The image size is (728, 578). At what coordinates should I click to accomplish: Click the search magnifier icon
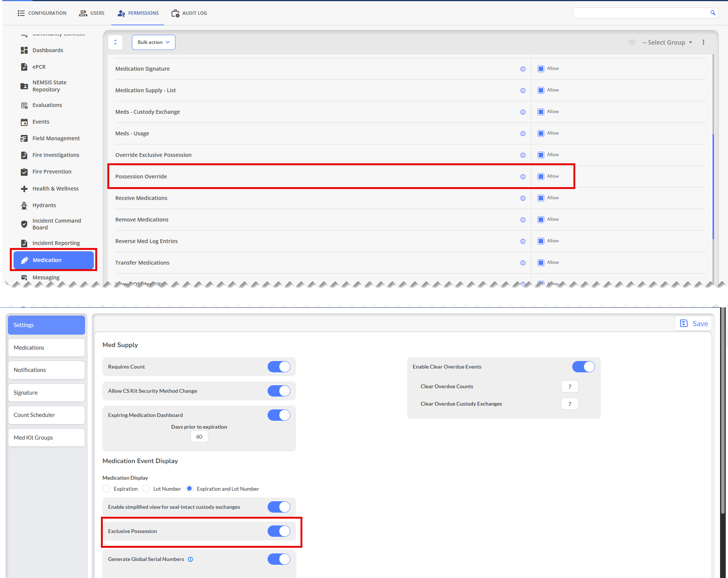[713, 13]
